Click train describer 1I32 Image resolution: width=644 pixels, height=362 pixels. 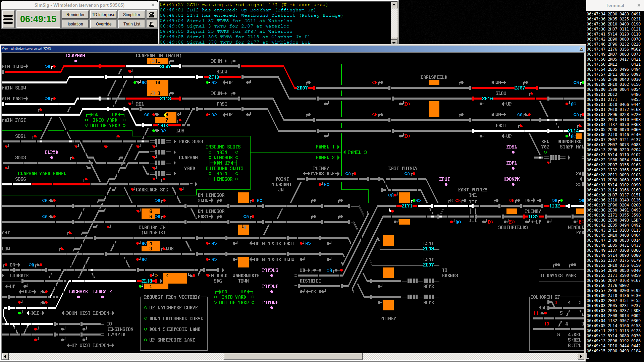point(554,206)
